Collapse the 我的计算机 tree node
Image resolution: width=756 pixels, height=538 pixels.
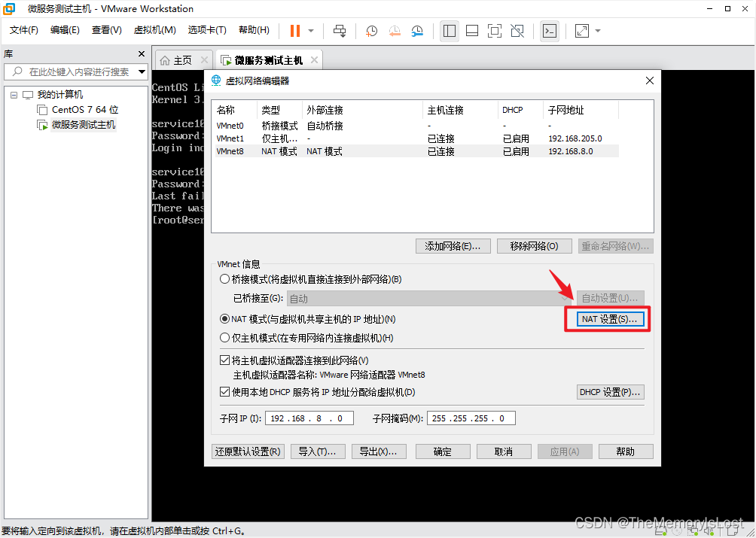[14, 95]
